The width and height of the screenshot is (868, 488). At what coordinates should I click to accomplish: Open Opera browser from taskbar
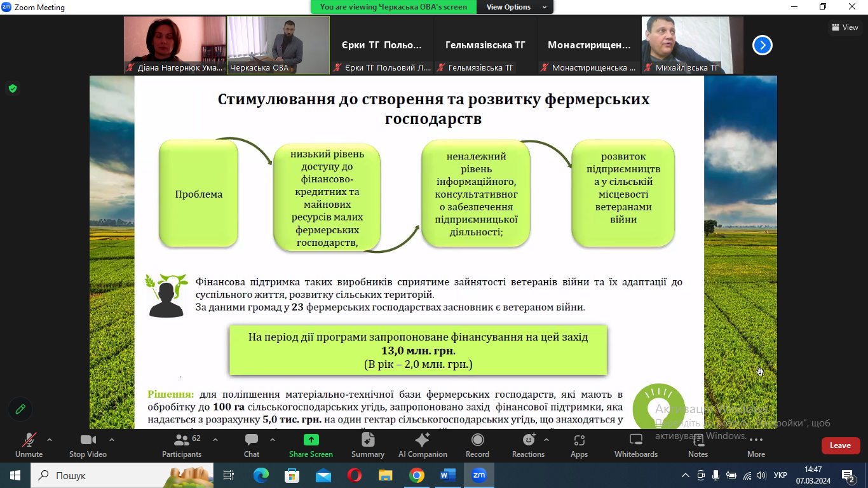click(x=354, y=475)
